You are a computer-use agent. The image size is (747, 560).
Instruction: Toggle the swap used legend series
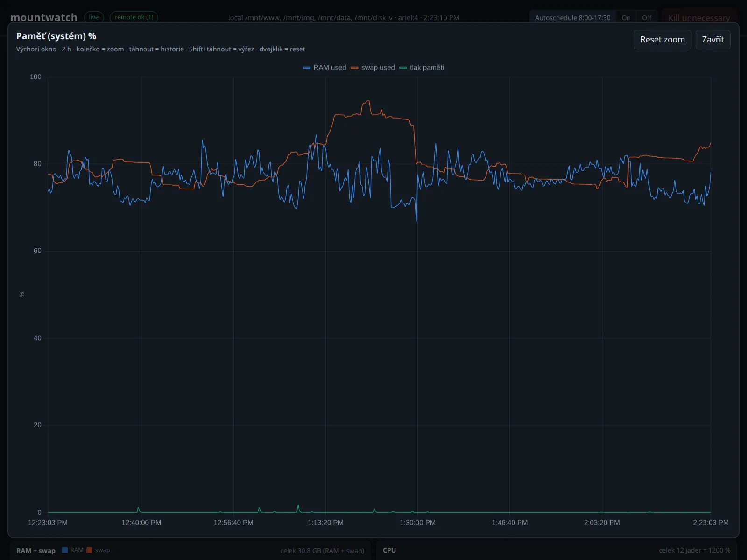click(x=373, y=68)
